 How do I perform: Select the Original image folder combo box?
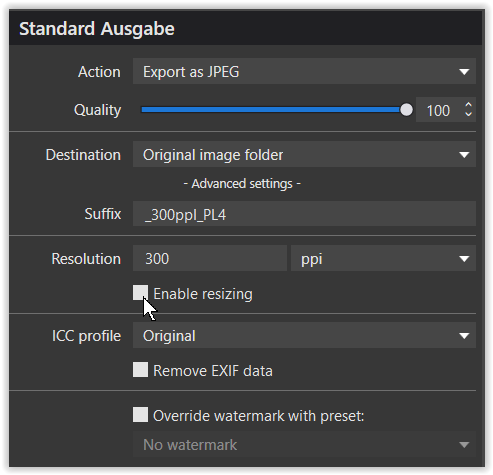coord(304,154)
